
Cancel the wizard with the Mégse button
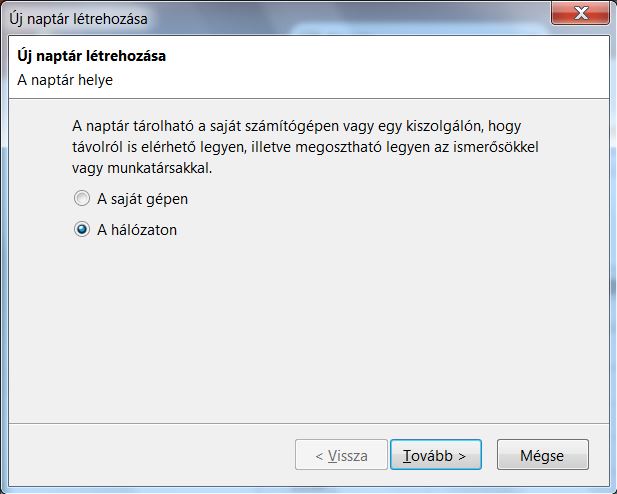coord(542,455)
